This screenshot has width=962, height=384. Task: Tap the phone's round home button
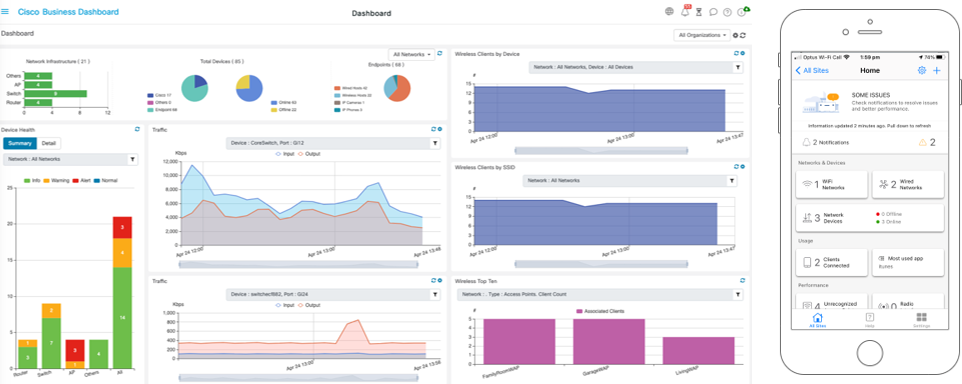click(869, 353)
